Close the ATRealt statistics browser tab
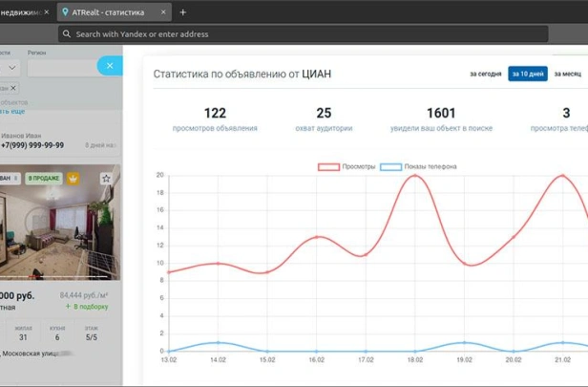The width and height of the screenshot is (588, 387). coord(164,12)
